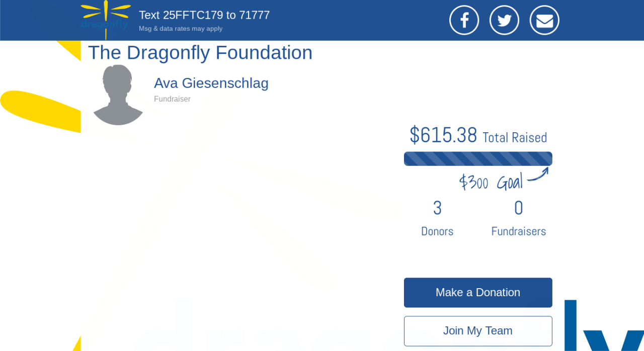Click the donor count number 3
Screen dimensions: 644x351
tap(437, 208)
